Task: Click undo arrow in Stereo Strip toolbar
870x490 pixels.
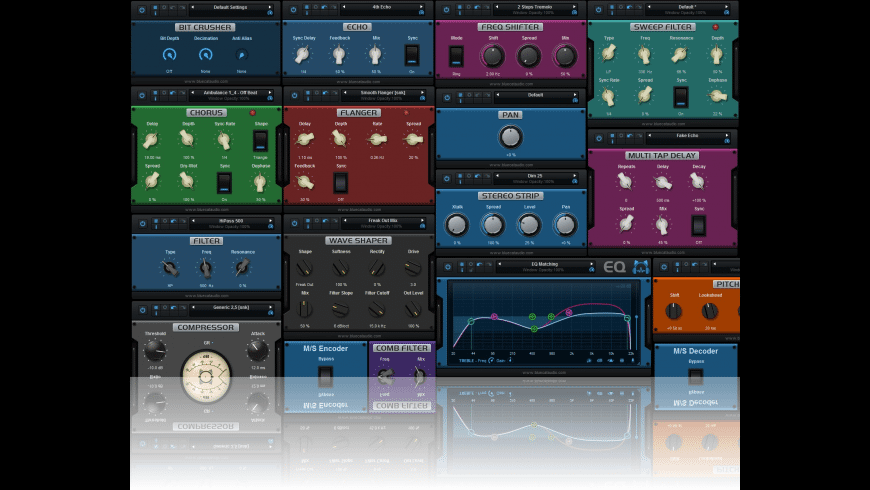Action: [477, 176]
